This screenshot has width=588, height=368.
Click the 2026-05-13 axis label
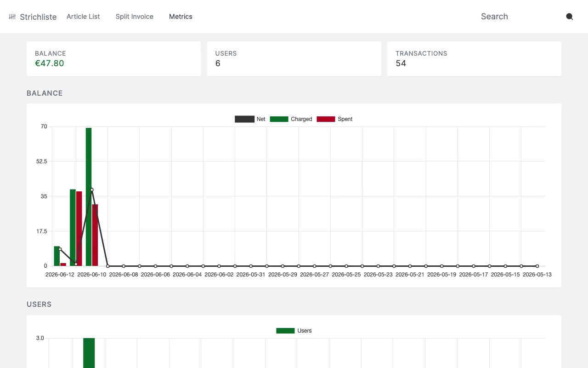[537, 275]
